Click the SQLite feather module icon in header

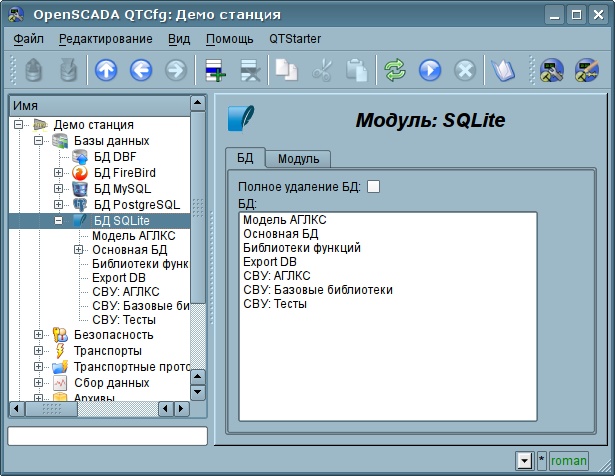[241, 118]
